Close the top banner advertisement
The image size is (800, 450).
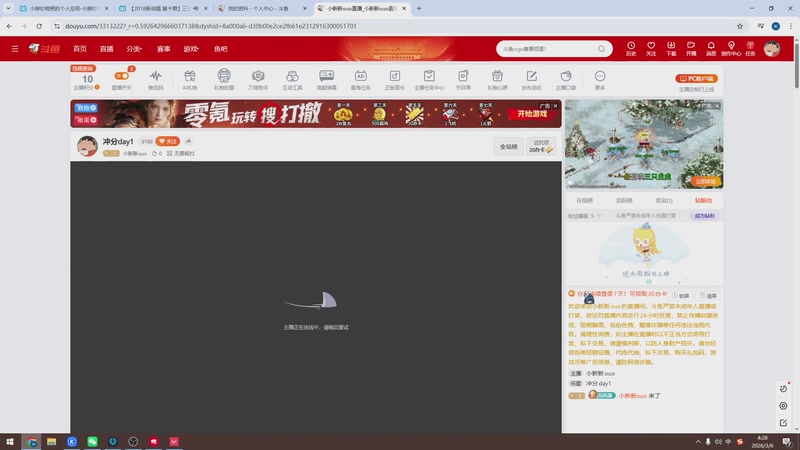coord(555,106)
